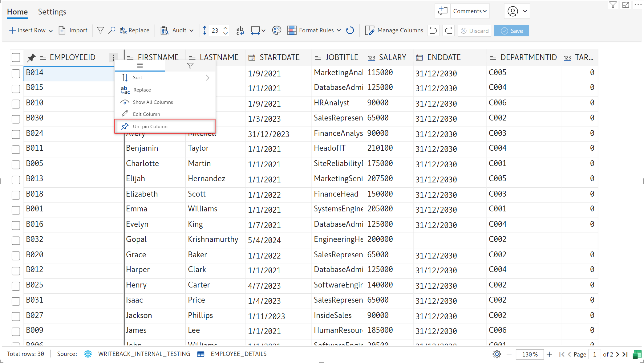Tick the select-all header checkbox
The image size is (644, 363).
click(x=16, y=58)
